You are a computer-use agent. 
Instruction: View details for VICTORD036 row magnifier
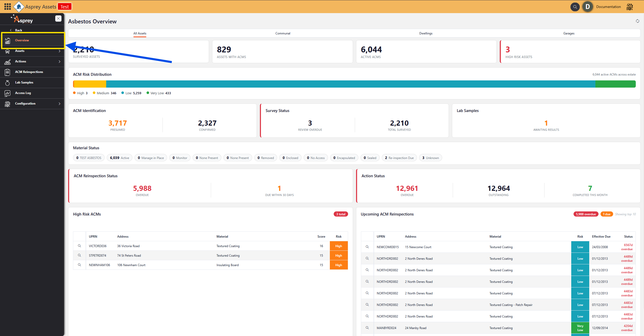pyautogui.click(x=79, y=246)
